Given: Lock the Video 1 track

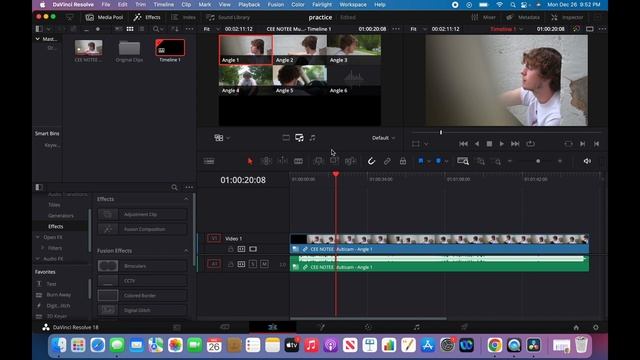Looking at the screenshot, I should (x=231, y=249).
